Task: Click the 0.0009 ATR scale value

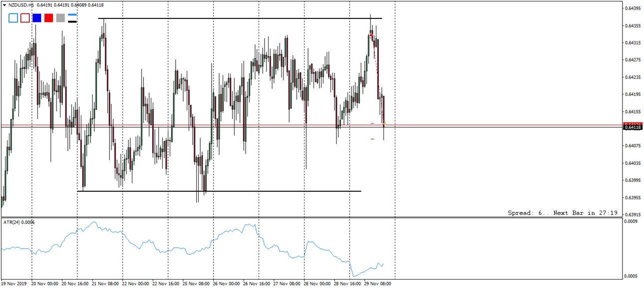Action: [x=630, y=221]
